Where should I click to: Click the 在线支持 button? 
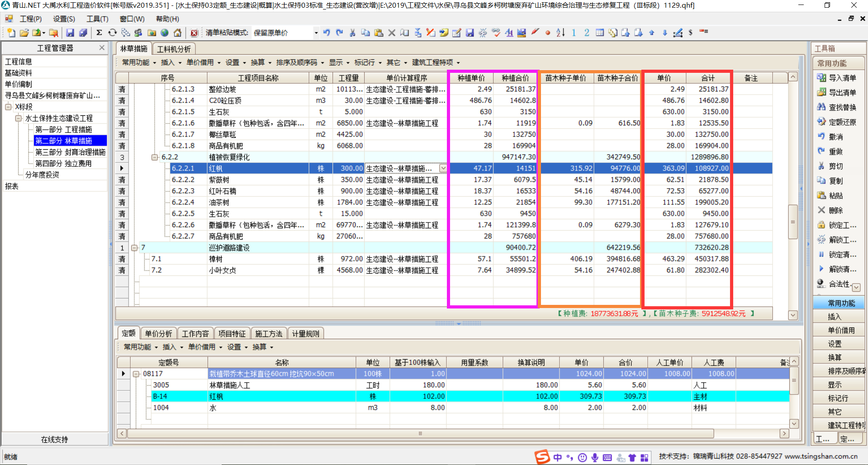point(54,439)
